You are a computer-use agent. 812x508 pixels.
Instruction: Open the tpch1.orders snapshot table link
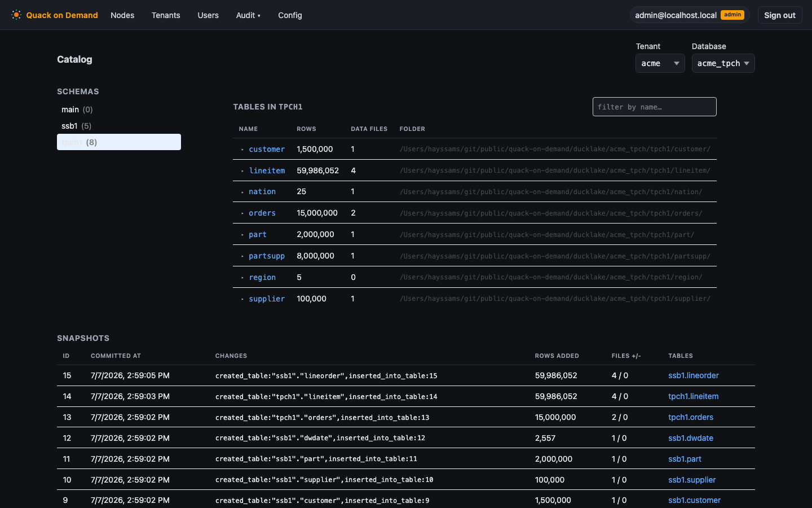[691, 417]
